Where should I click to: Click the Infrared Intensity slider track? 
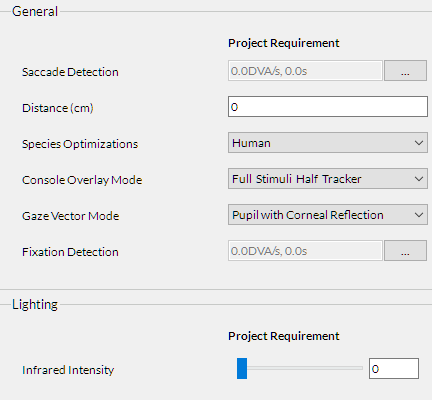300,368
